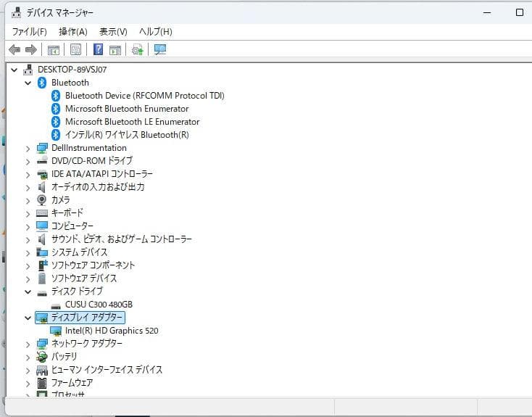Click the カメラ webcam icon
This screenshot has height=417, width=532.
point(41,200)
